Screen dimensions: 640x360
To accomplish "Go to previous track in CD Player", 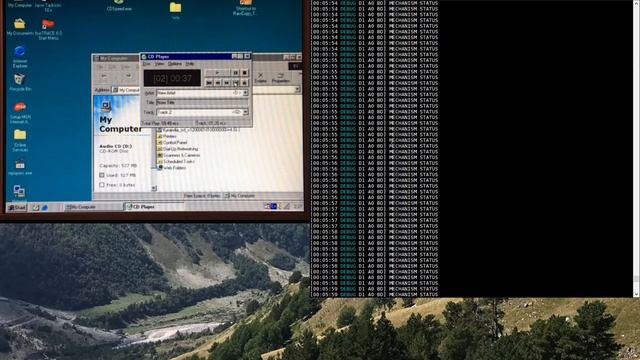I will [209, 83].
